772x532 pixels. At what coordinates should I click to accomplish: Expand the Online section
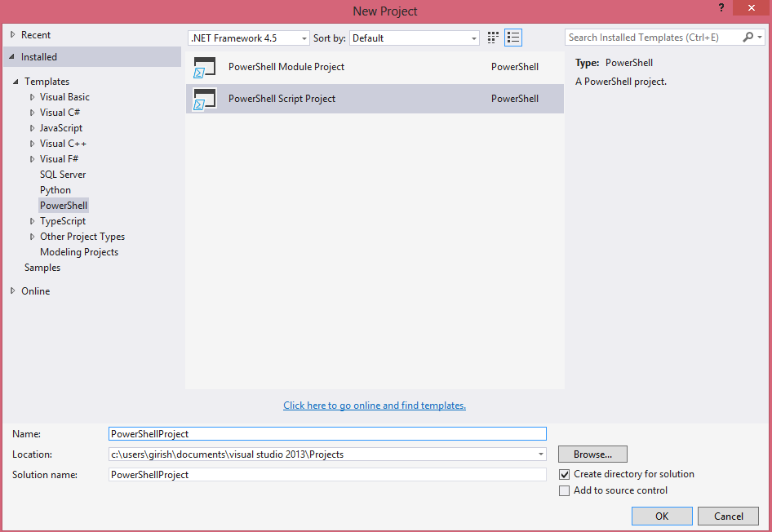[x=13, y=290]
